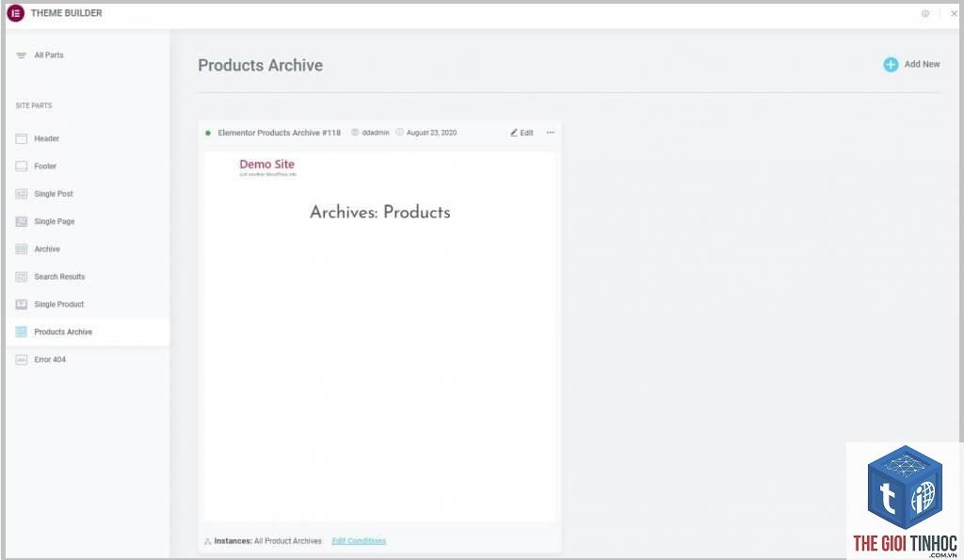Click the blue plus Add New icon

(891, 65)
